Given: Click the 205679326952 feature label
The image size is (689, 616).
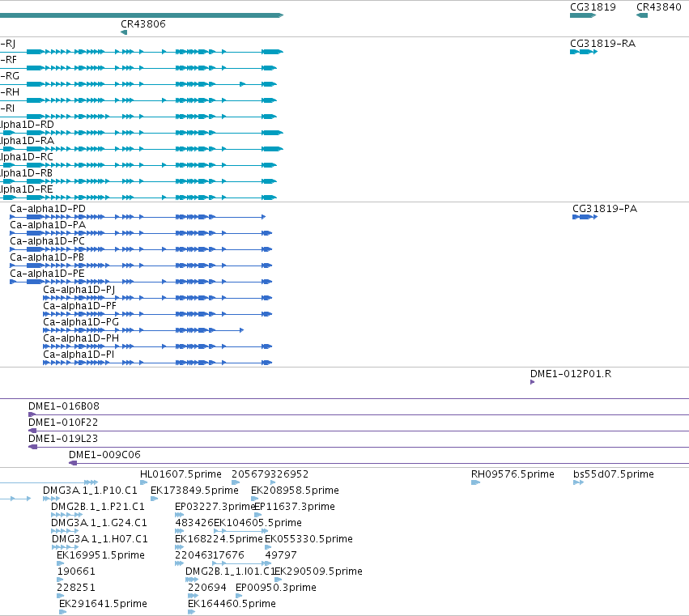Looking at the screenshot, I should (270, 474).
